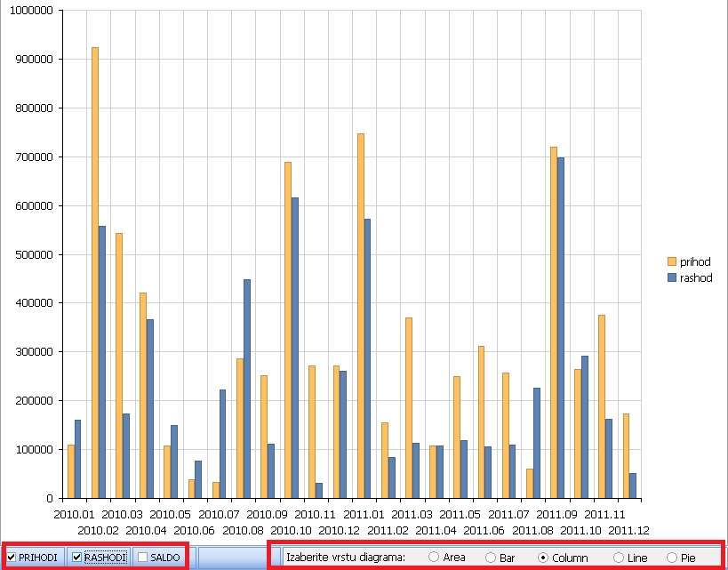
Task: Enable the SALDO checkbox
Action: (x=142, y=558)
